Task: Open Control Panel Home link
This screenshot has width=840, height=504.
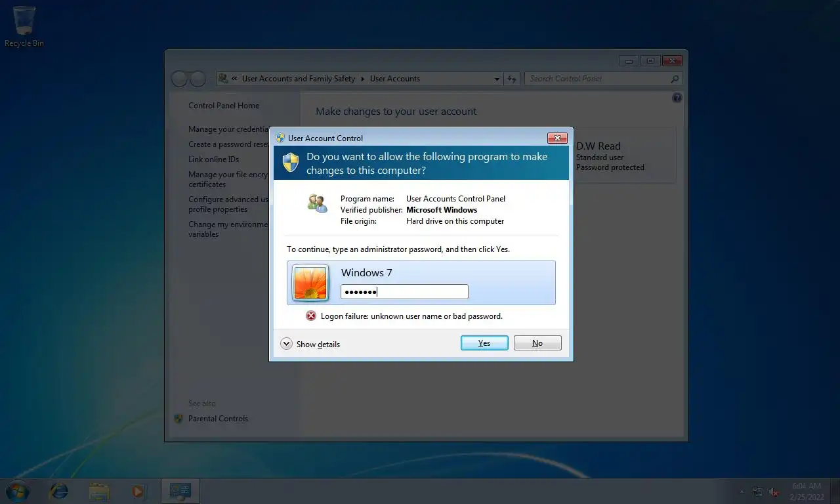Action: tap(224, 106)
